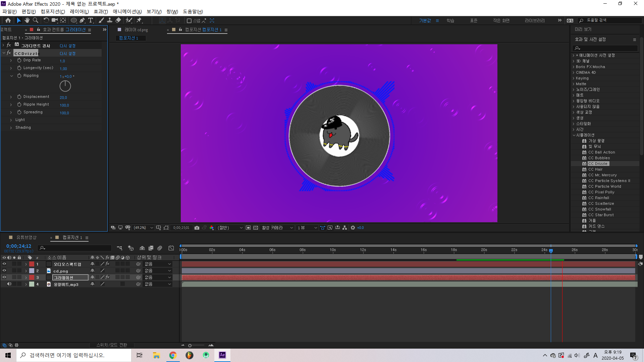Screen dimensions: 644x362
Task: Hide the 그라데이션 layer with its eye
Action: pos(4,278)
